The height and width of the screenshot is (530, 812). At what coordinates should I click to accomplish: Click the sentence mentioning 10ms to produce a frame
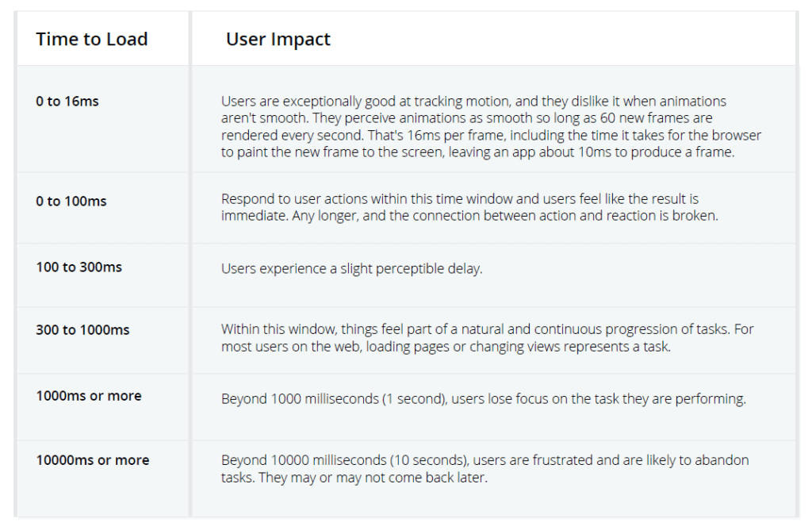click(477, 152)
